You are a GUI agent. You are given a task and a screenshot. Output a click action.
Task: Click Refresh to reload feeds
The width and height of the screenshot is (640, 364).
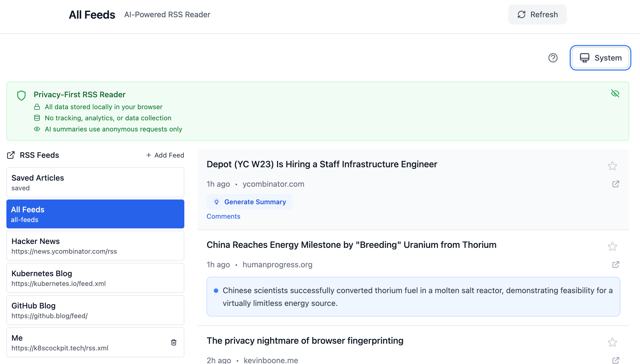537,14
